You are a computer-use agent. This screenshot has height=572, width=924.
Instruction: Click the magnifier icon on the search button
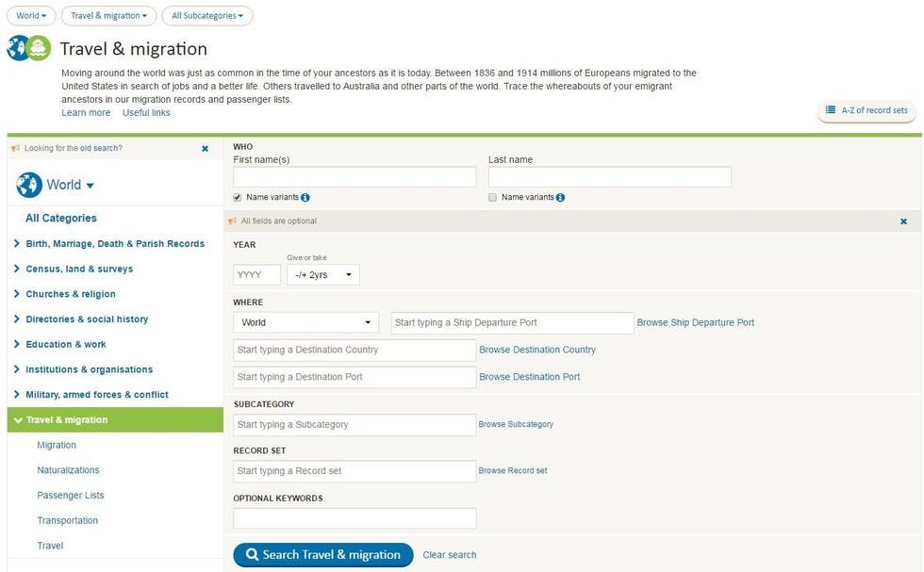[x=251, y=554]
